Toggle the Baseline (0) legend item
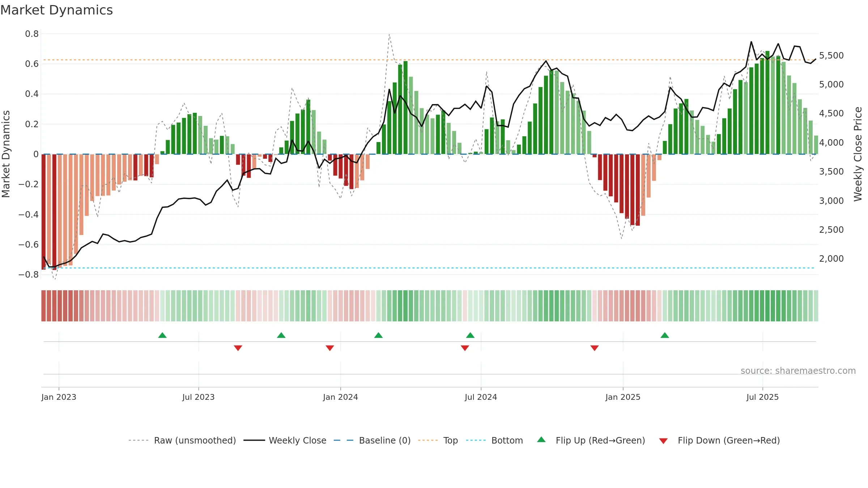This screenshot has width=868, height=488. pos(372,440)
